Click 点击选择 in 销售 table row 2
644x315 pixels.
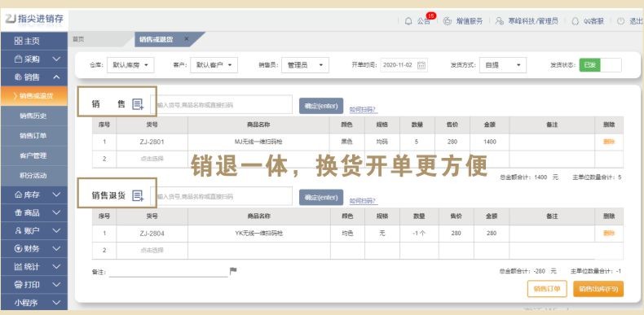tap(152, 159)
